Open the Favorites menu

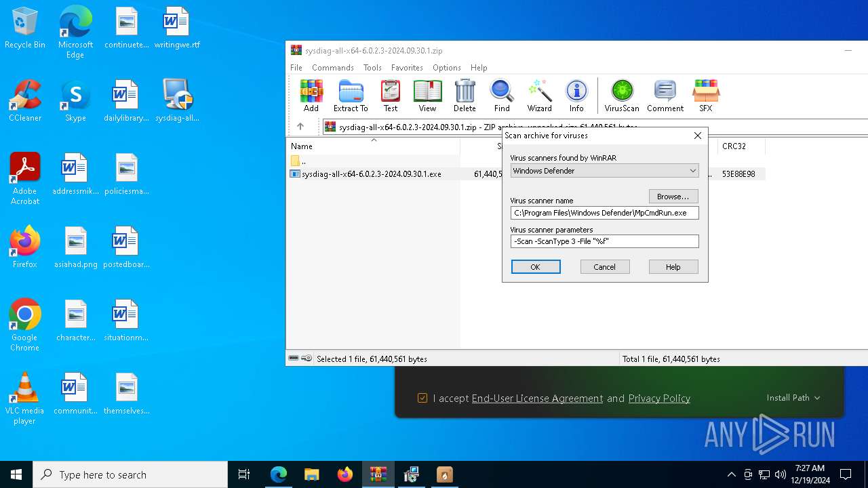pos(407,68)
